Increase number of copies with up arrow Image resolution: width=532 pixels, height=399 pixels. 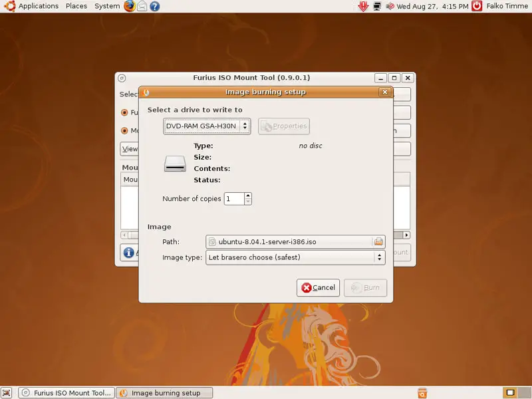pos(248,196)
